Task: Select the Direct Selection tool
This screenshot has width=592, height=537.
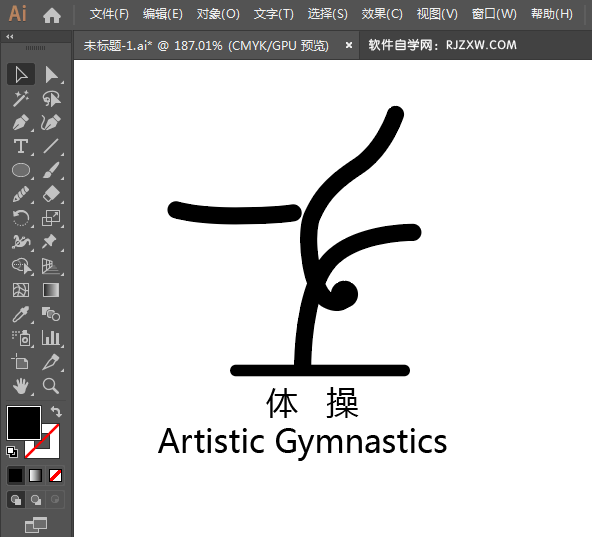Action: [51, 74]
